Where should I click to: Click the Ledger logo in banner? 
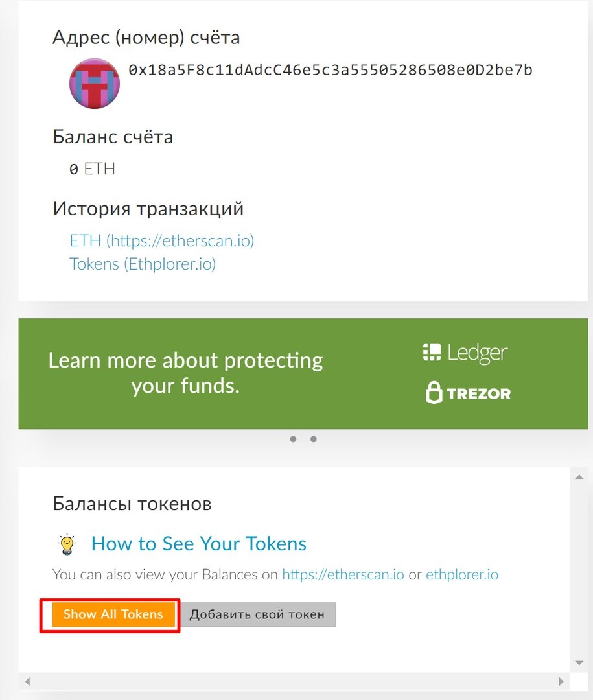pyautogui.click(x=465, y=353)
